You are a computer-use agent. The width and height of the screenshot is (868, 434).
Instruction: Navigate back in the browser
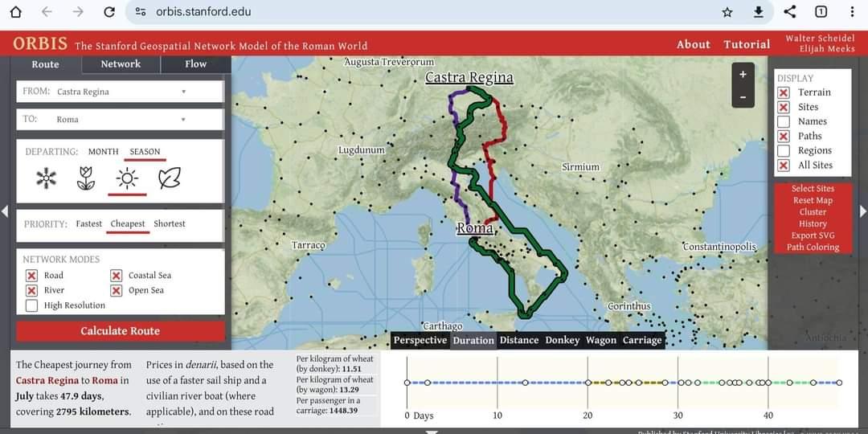(47, 11)
